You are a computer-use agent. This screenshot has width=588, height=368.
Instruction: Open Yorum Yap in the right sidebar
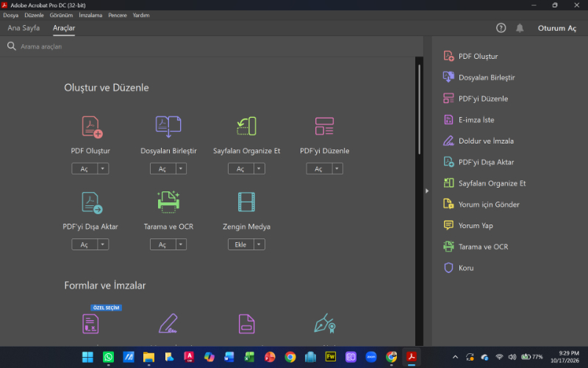point(468,225)
